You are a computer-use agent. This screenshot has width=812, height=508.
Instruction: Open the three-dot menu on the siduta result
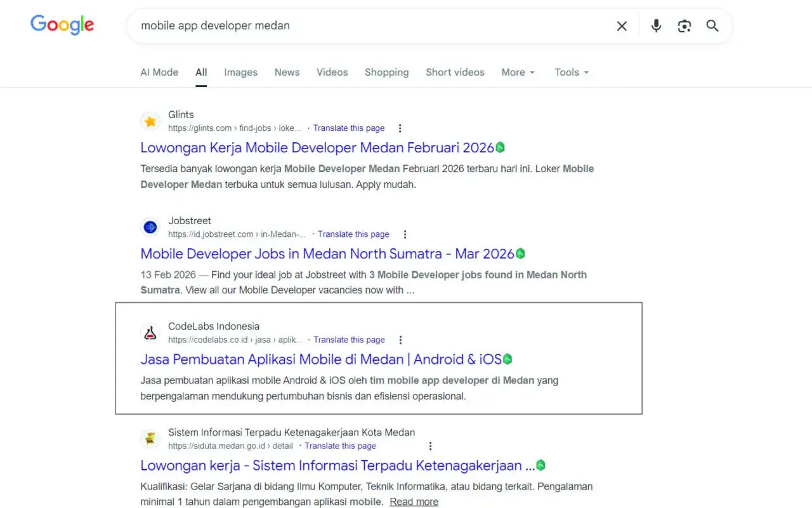[x=430, y=446]
